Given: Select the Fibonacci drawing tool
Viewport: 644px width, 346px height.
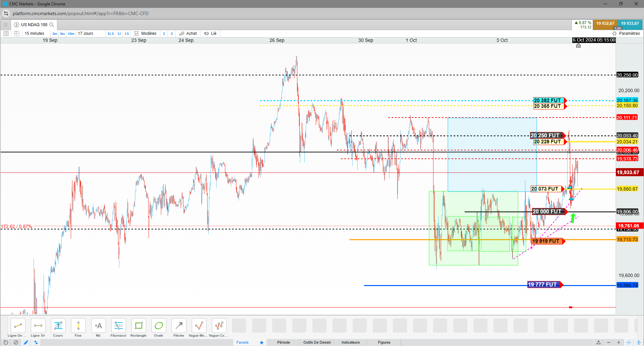Looking at the screenshot, I should coord(118,328).
